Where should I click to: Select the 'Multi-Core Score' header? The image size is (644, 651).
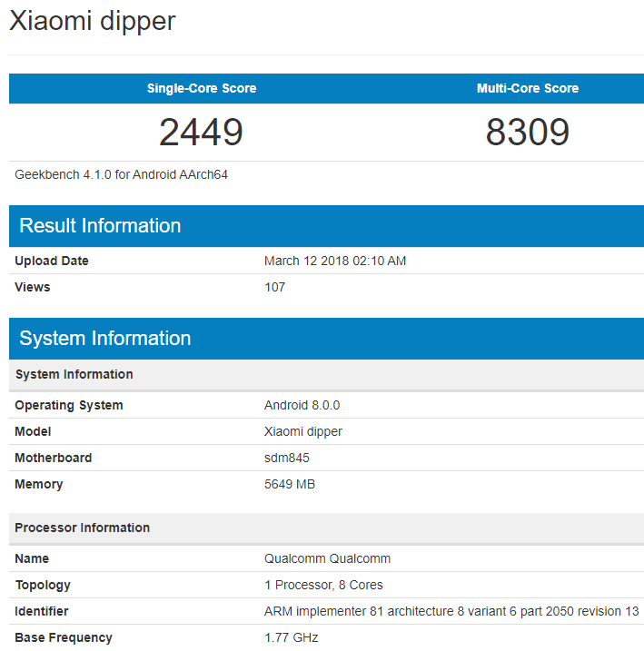[x=528, y=88]
